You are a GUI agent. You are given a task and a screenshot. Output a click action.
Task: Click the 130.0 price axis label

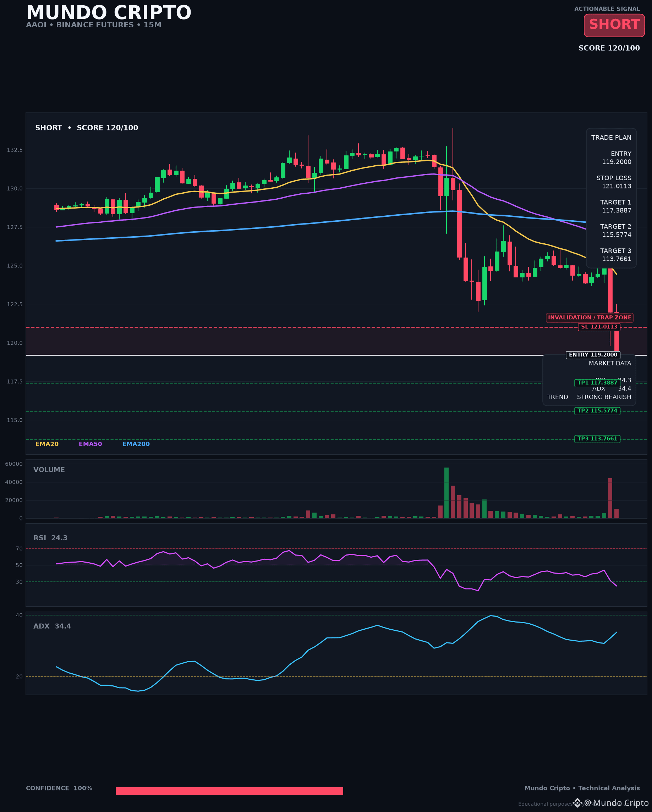tap(15, 189)
